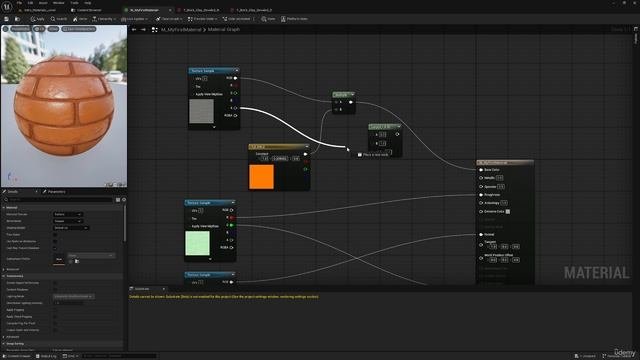Open the Help menu
This screenshot has height=360, width=640.
[x=87, y=3]
